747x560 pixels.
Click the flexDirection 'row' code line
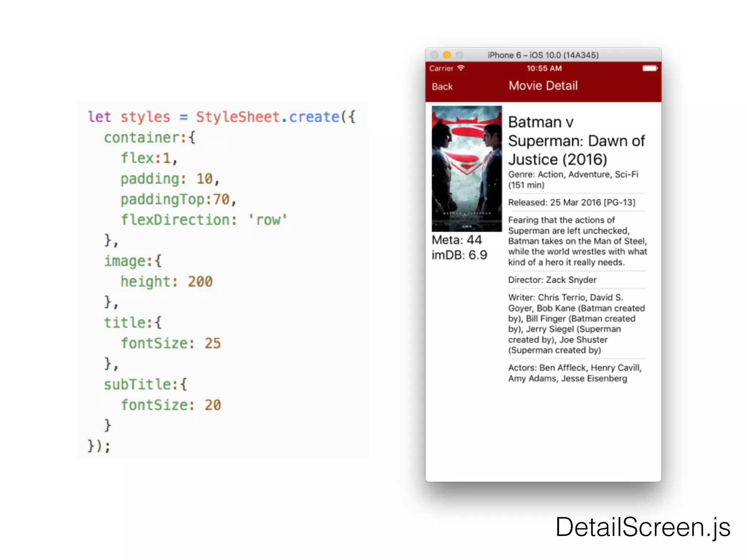(204, 220)
